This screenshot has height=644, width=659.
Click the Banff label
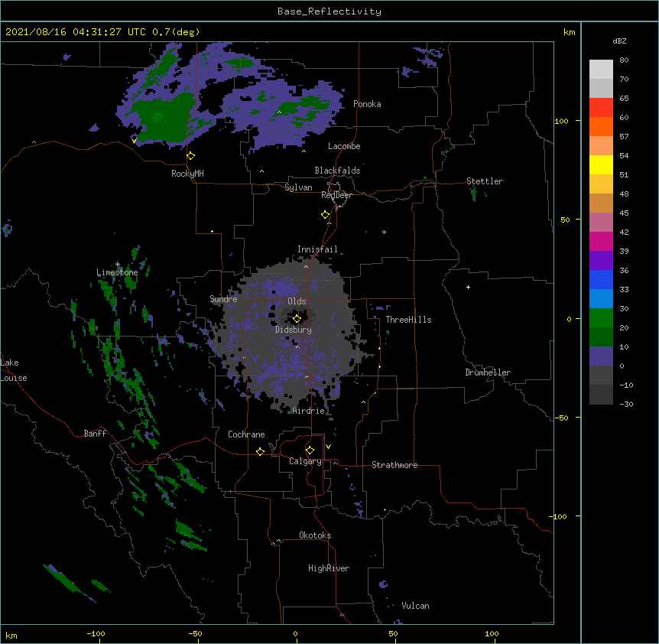pyautogui.click(x=95, y=434)
